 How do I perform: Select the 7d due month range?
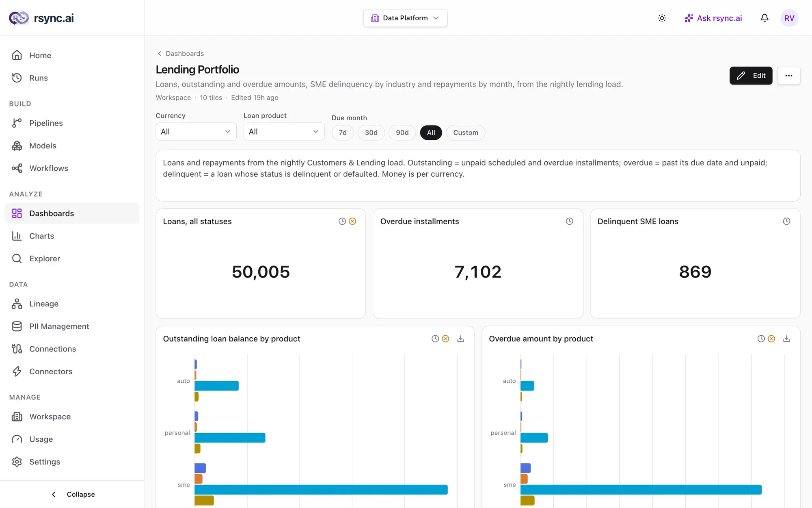[x=343, y=132]
